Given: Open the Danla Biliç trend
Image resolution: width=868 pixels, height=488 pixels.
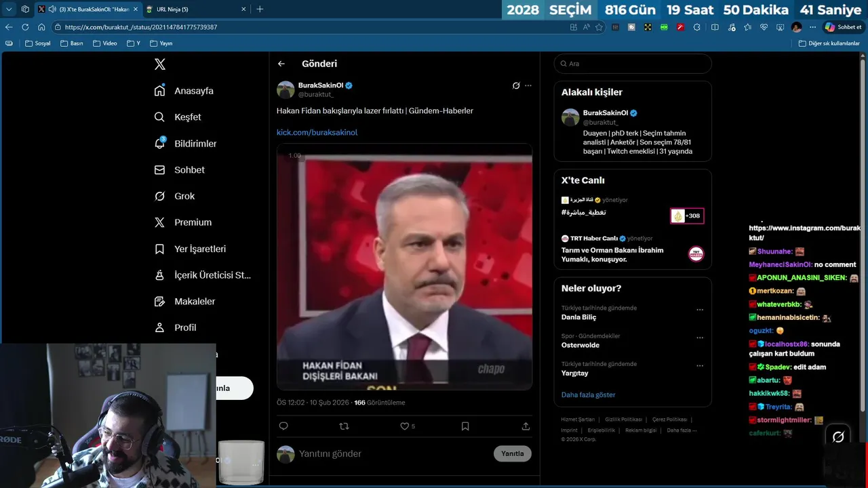Looking at the screenshot, I should pos(578,317).
